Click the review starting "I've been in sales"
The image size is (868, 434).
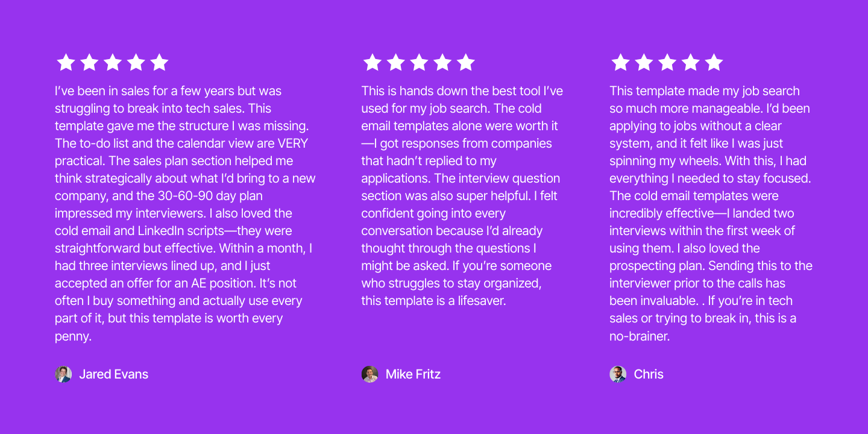point(185,213)
